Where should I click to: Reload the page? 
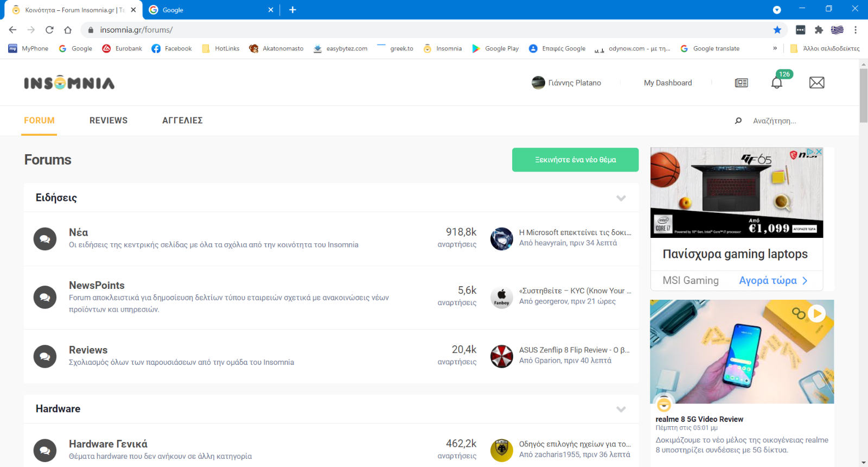pos(49,30)
